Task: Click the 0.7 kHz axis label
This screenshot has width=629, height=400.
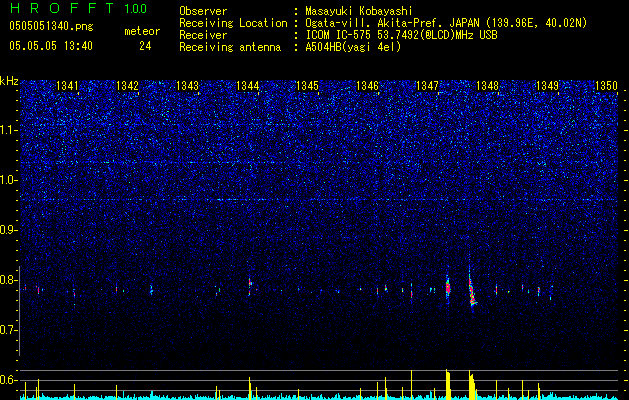Action: pyautogui.click(x=9, y=330)
